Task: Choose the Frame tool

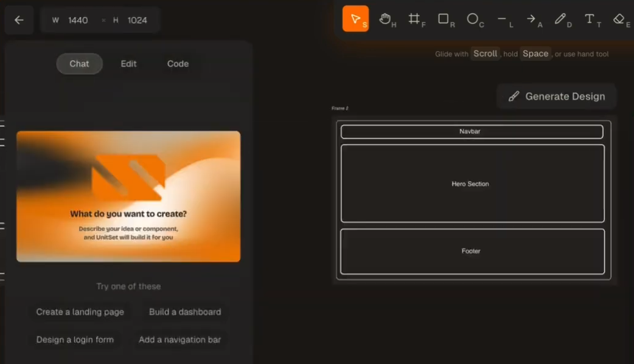Action: pos(415,19)
